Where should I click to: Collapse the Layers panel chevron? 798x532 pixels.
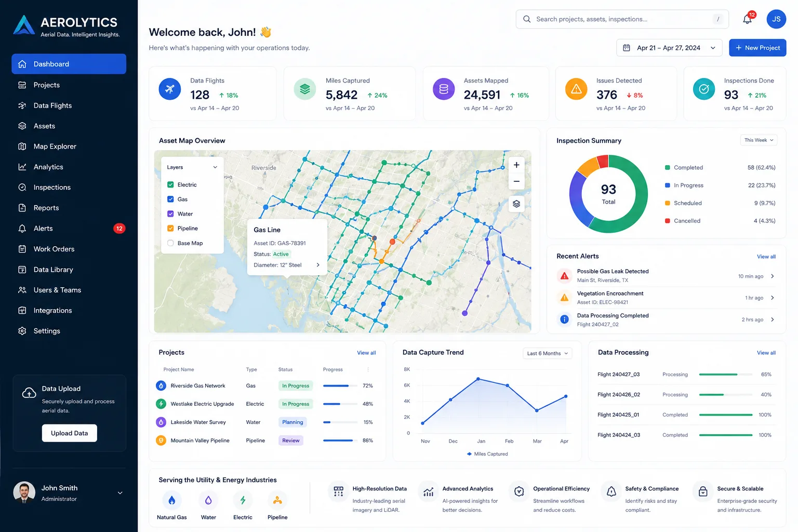click(x=215, y=167)
